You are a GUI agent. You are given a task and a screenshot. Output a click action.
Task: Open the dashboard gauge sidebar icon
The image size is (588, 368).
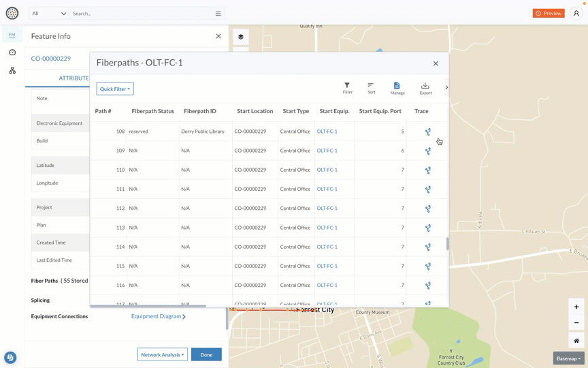click(x=12, y=52)
